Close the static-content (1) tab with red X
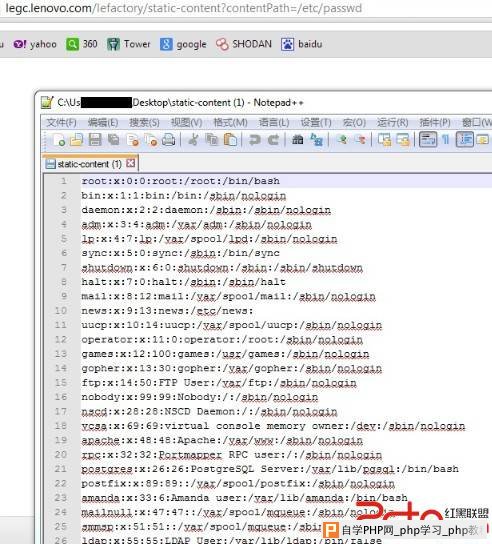This screenshot has width=492, height=544. pos(131,163)
